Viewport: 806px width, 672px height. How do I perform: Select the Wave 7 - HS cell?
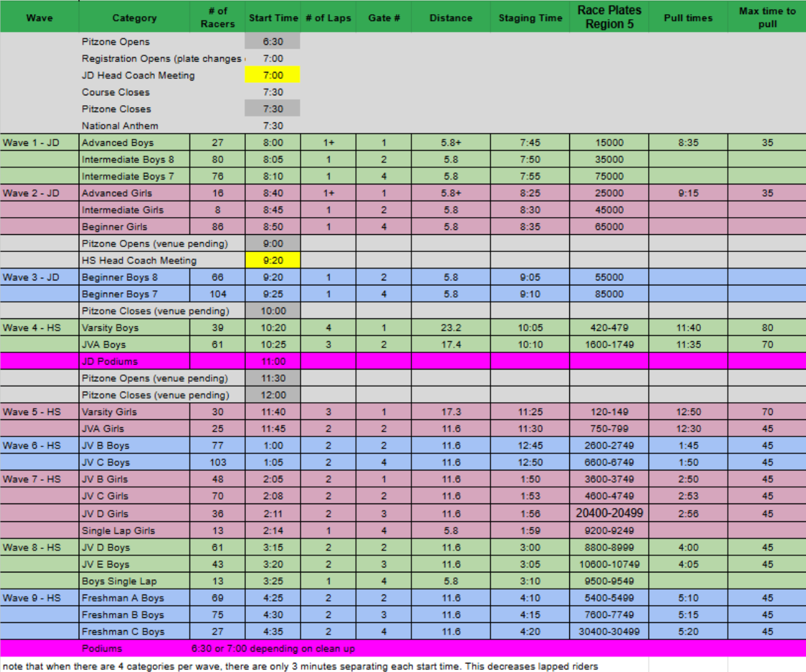coord(39,479)
